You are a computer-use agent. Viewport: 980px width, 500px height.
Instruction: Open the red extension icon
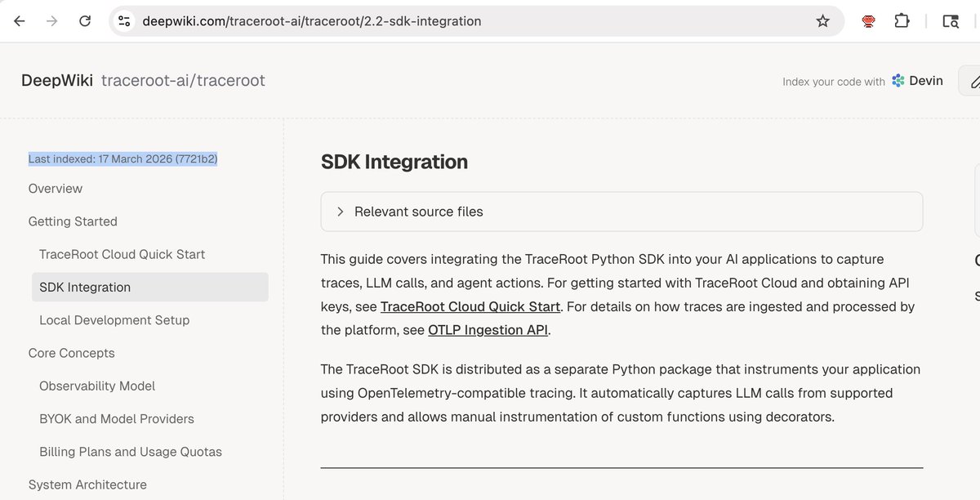click(x=869, y=22)
